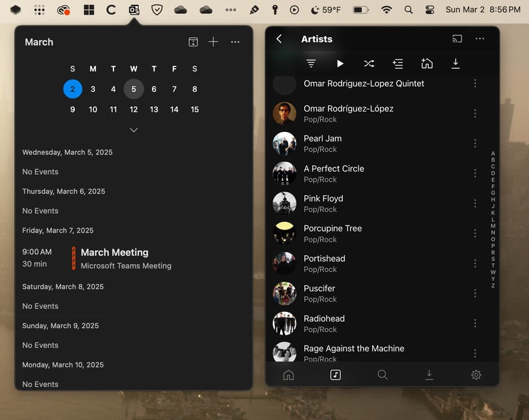Click the 1Password key menu bar icon

click(275, 10)
